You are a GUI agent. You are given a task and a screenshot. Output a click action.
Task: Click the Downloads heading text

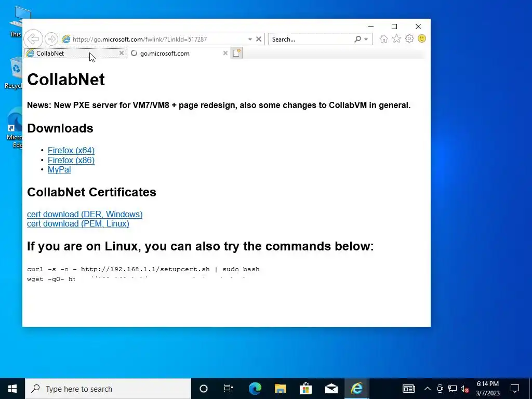coord(60,128)
